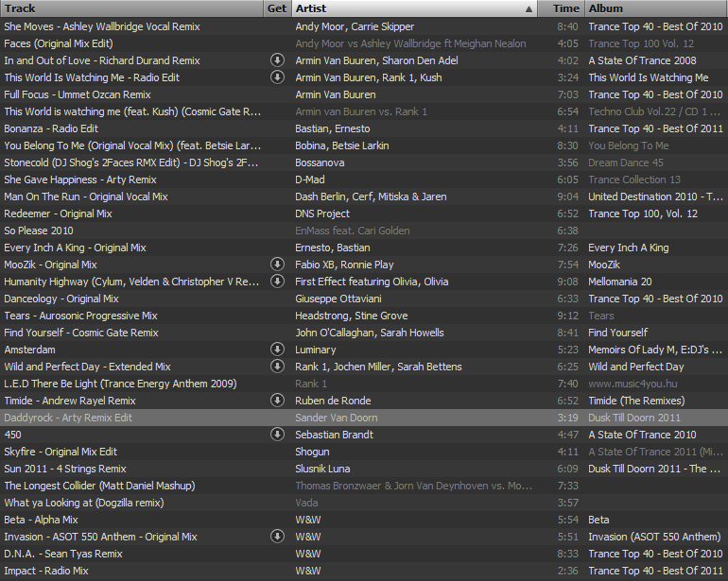Select Impact - Radio Mix track
728x581 pixels.
point(46,571)
